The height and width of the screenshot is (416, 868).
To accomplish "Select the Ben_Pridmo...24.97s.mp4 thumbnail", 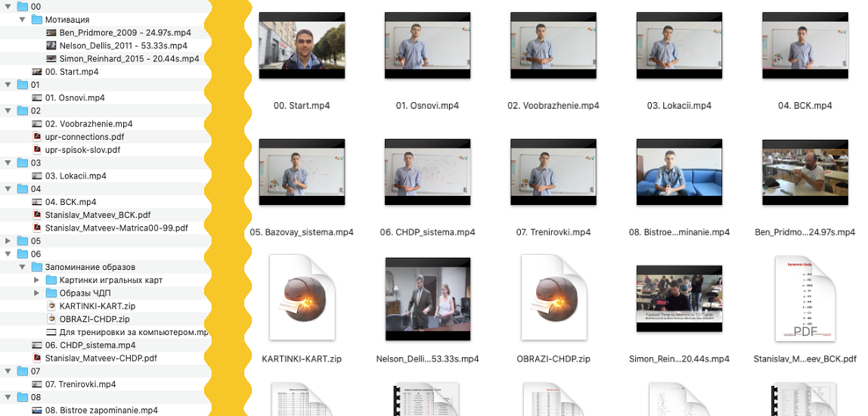I will point(805,172).
